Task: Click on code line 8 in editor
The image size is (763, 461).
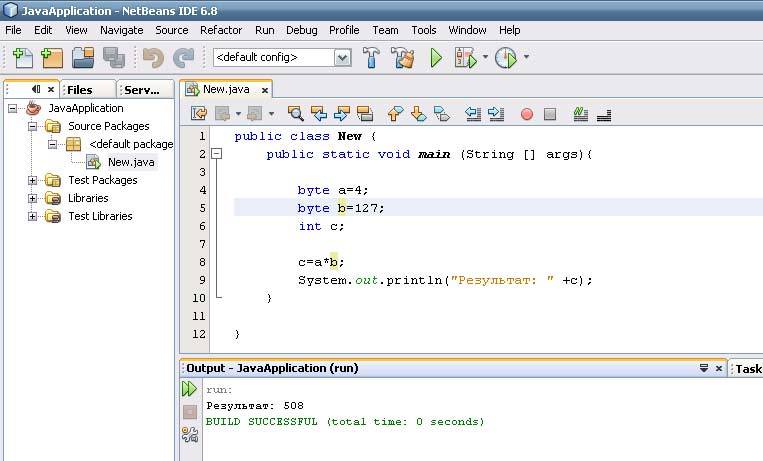Action: tap(320, 262)
